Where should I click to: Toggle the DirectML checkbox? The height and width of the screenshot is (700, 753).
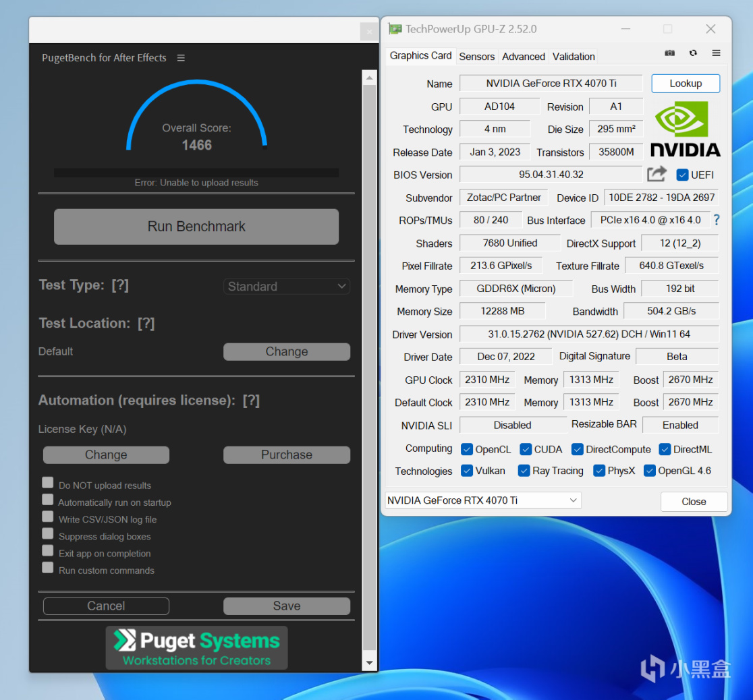[665, 449]
